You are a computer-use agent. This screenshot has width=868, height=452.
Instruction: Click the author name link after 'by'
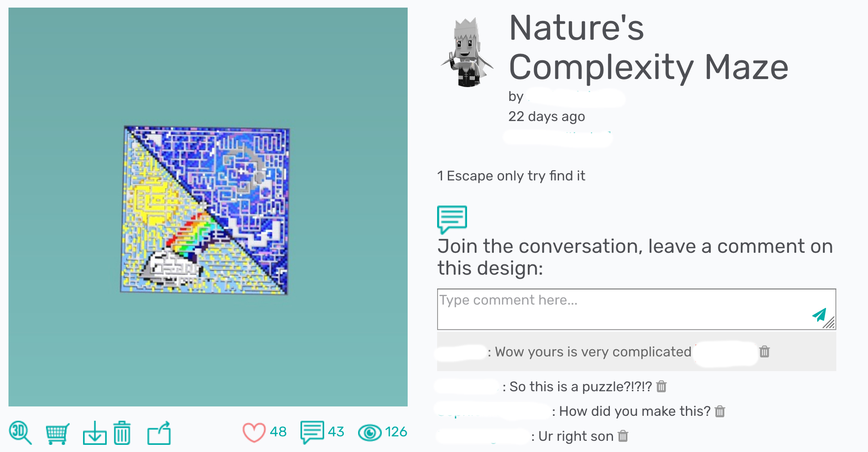(x=576, y=97)
